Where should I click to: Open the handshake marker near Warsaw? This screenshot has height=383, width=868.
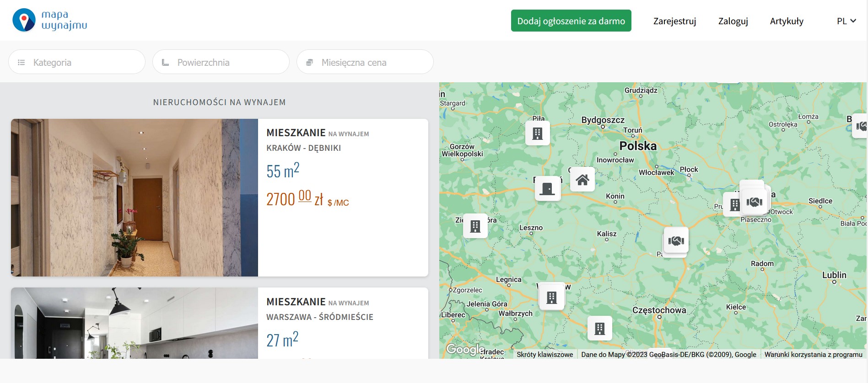click(755, 202)
